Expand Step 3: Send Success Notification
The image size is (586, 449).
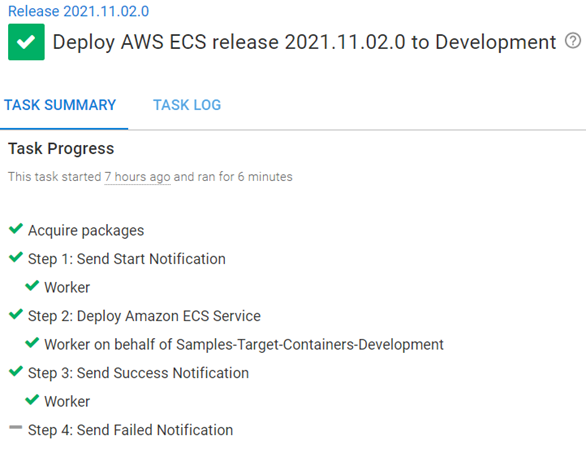click(x=138, y=373)
